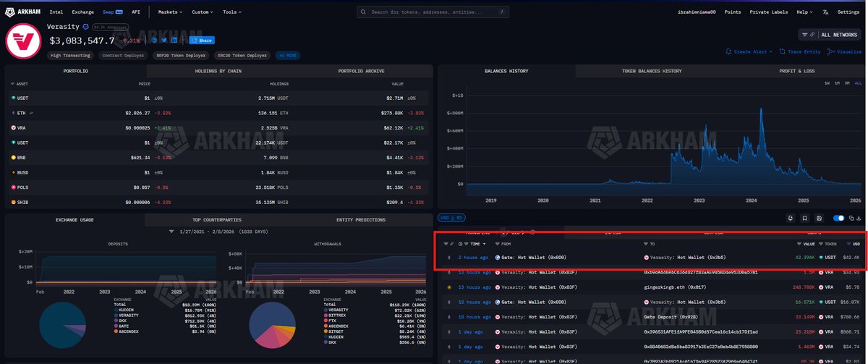Click the search field for tokens and addresses

coord(434,12)
